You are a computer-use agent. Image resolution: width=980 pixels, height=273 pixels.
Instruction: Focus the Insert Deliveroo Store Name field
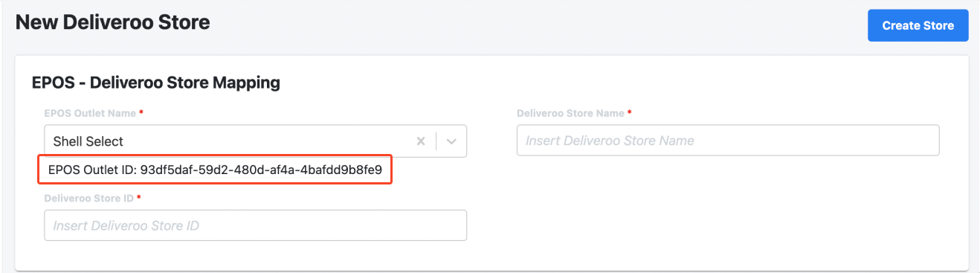pos(728,141)
